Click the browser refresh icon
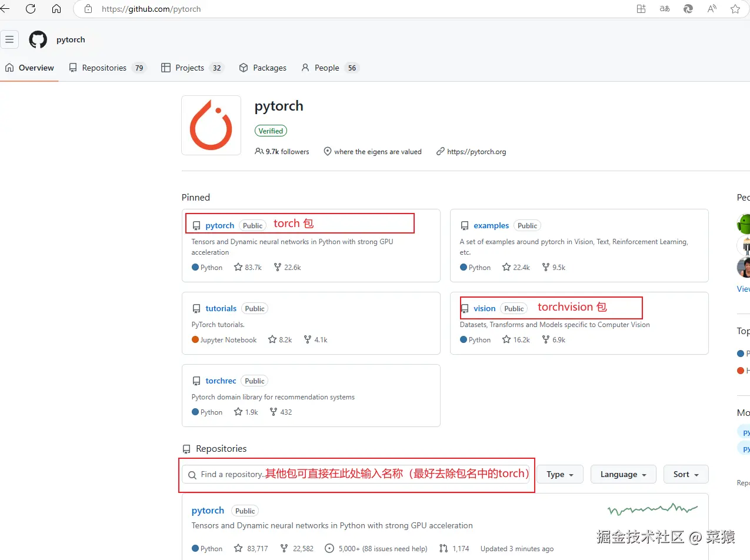Image resolution: width=750 pixels, height=560 pixels. pos(31,9)
